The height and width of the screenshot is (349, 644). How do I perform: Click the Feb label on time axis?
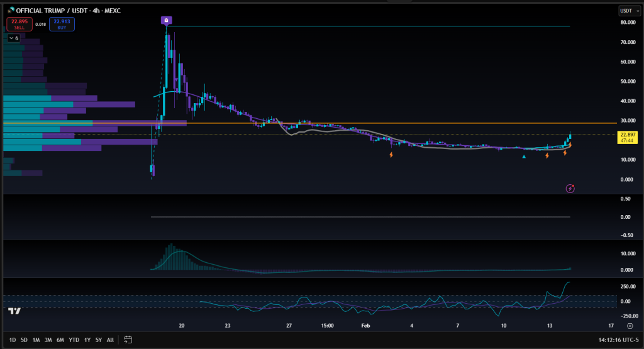[x=365, y=326]
